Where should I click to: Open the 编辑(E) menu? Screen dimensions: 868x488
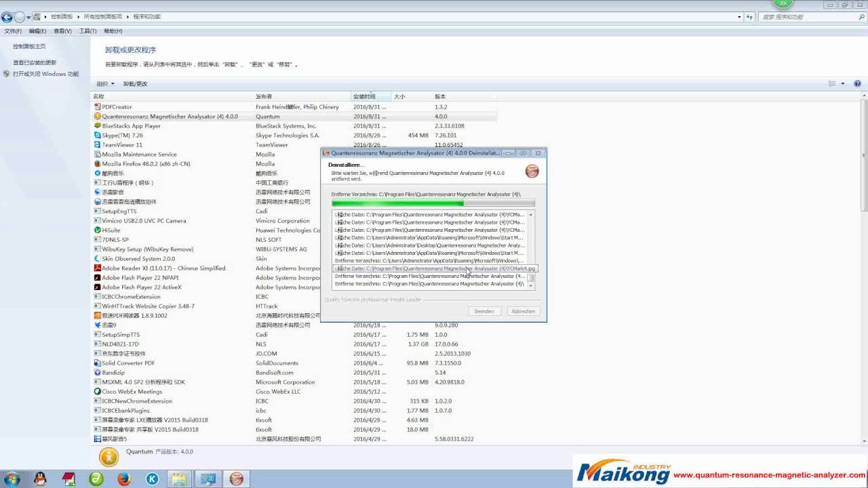tap(37, 31)
